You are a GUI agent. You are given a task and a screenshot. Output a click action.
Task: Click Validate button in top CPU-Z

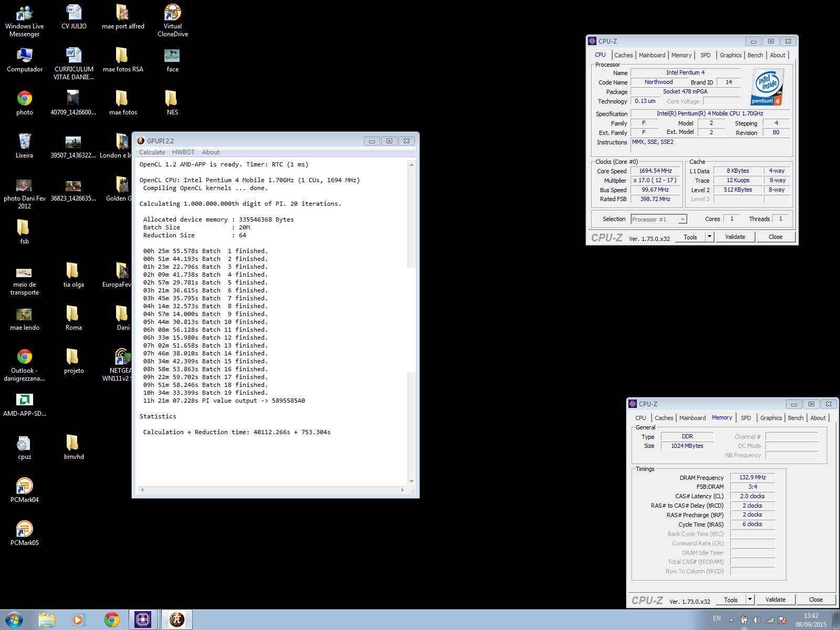(735, 237)
